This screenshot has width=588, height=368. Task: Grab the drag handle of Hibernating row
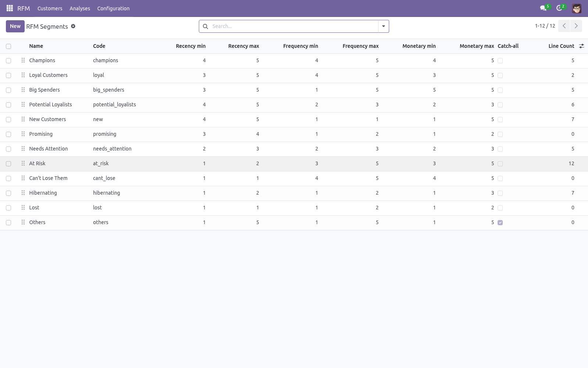tap(23, 193)
